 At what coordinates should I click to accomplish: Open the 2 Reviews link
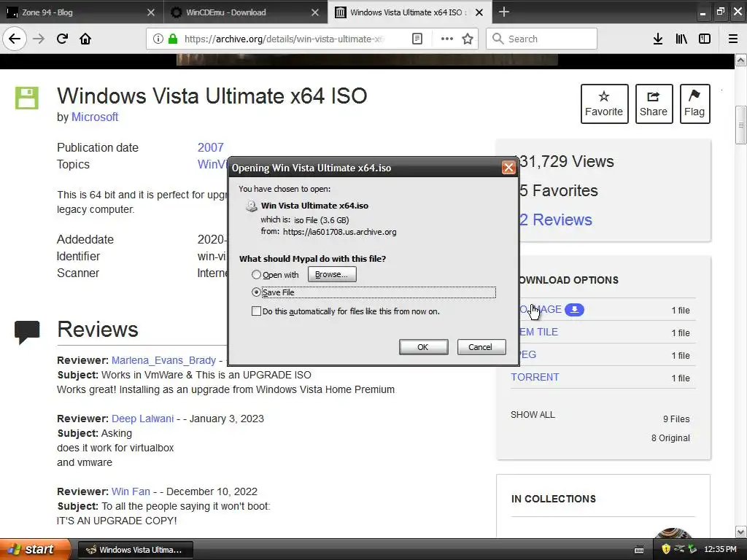pos(556,219)
